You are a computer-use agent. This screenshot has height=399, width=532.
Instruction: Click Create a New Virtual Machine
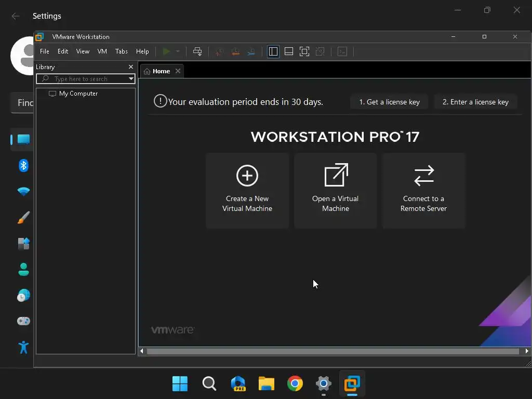point(247,190)
